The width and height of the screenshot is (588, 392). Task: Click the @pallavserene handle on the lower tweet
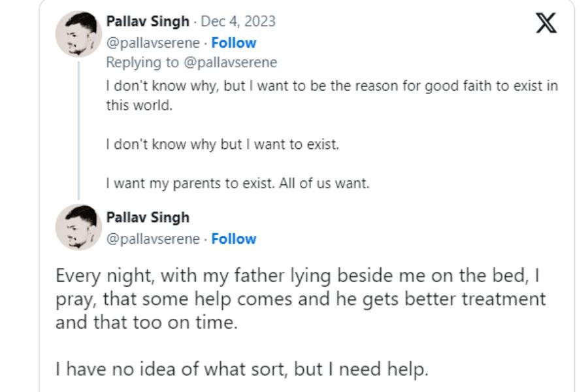152,238
